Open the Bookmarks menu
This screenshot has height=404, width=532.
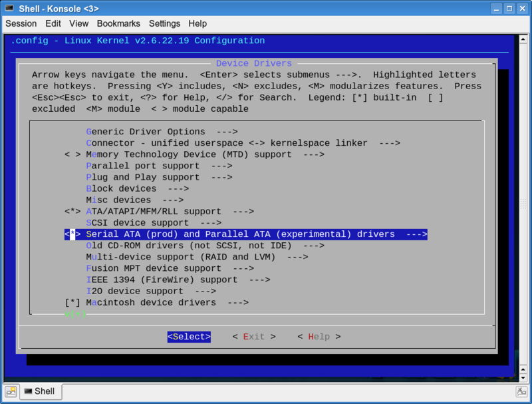click(x=118, y=24)
